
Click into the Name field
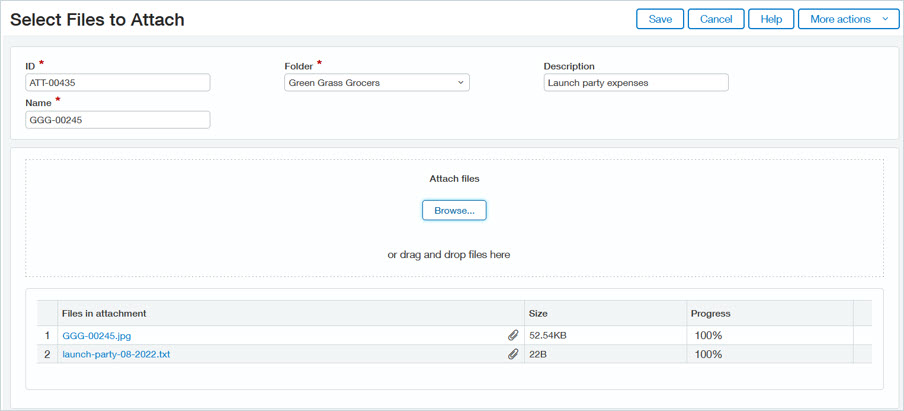tap(118, 120)
